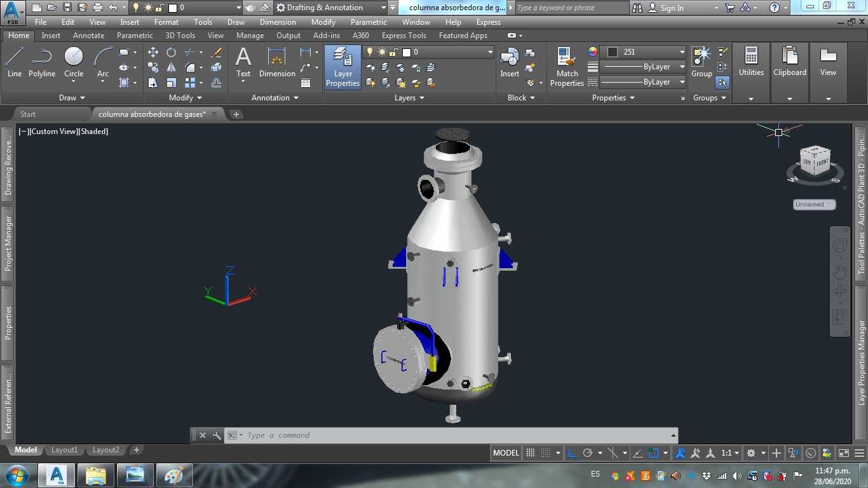The image size is (868, 488).
Task: Toggle polar tracking in status bar
Action: pyautogui.click(x=588, y=453)
